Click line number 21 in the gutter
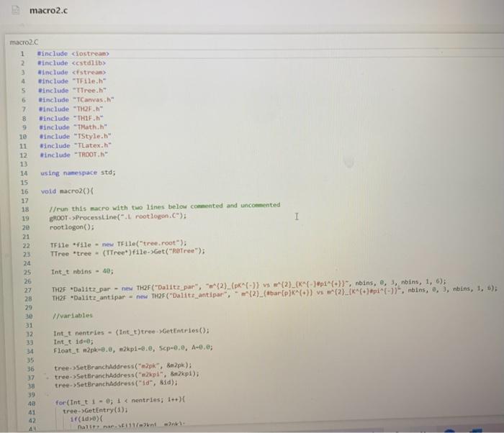The image size is (504, 433). [26, 237]
